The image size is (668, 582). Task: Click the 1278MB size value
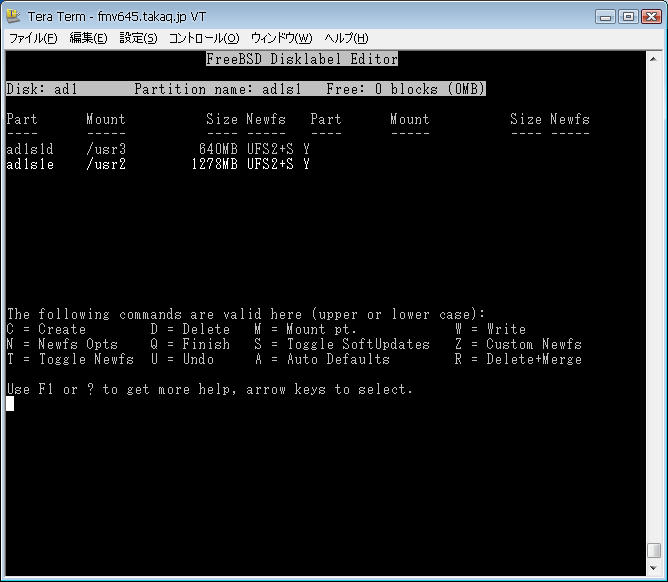pyautogui.click(x=214, y=164)
